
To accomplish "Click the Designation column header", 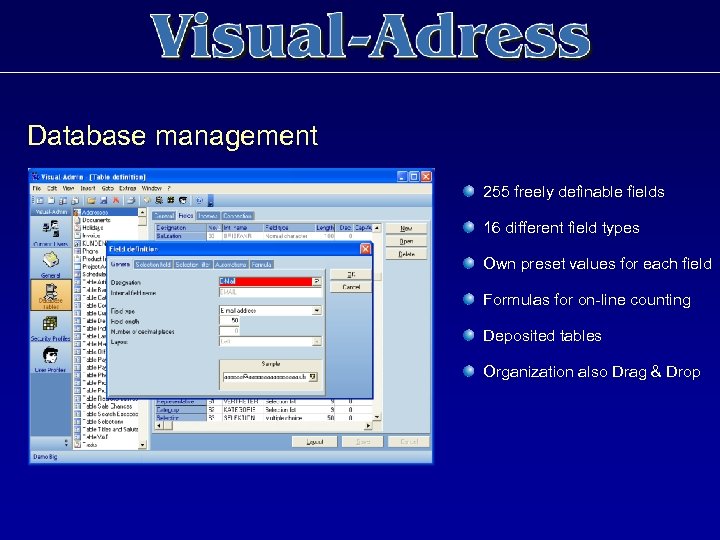I will pos(180,228).
